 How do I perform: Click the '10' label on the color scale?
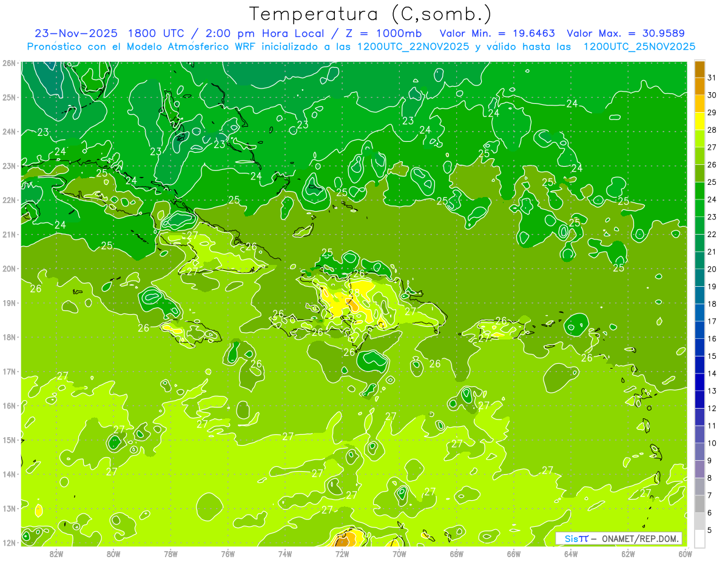tap(712, 443)
